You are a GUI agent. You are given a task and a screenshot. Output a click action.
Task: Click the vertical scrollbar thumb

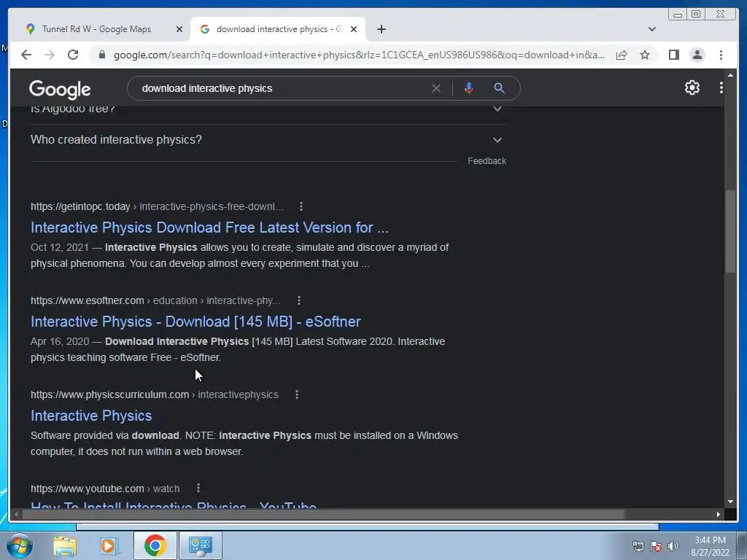coord(730,231)
